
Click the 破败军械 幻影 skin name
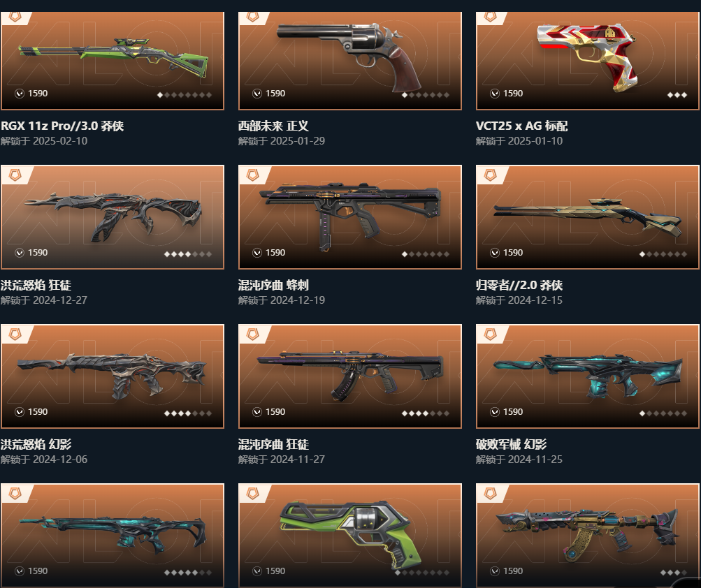click(x=511, y=444)
